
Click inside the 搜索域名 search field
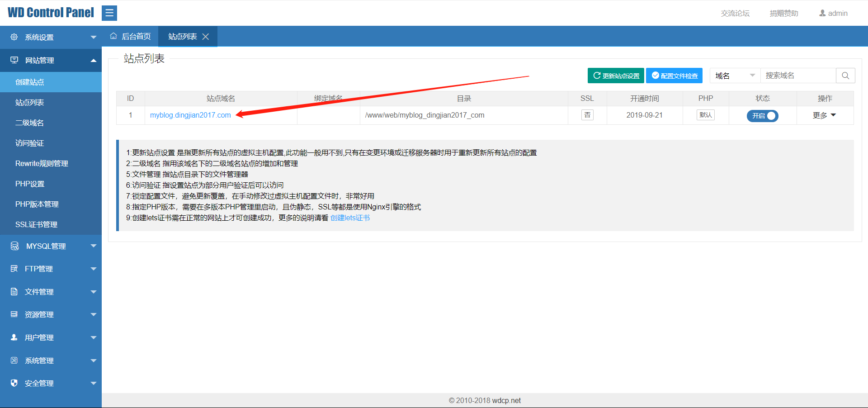[x=798, y=76]
